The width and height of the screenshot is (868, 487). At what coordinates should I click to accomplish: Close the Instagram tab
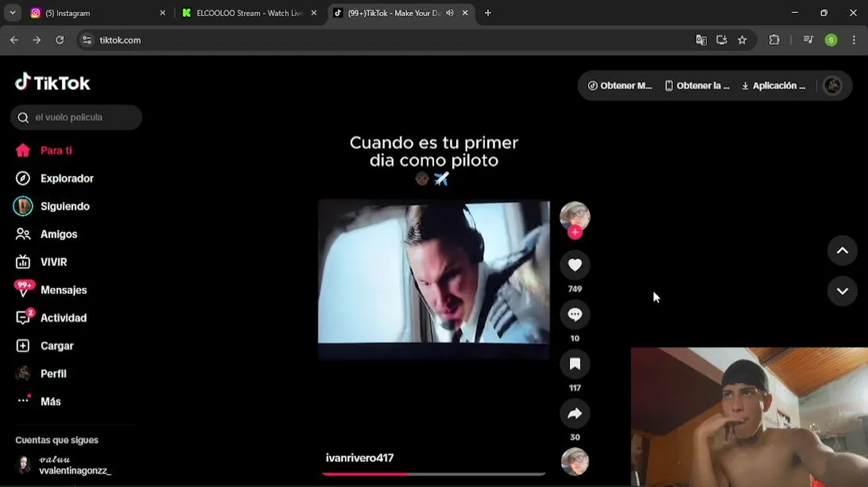click(x=162, y=13)
